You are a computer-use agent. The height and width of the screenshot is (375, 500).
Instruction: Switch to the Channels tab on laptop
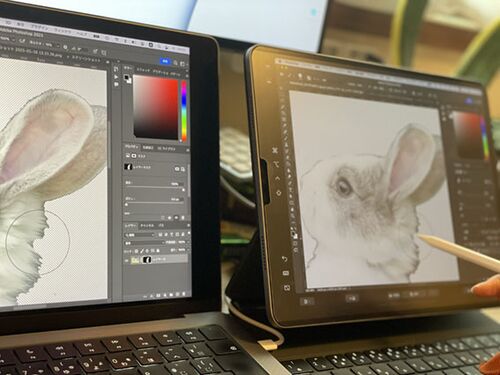click(x=147, y=226)
